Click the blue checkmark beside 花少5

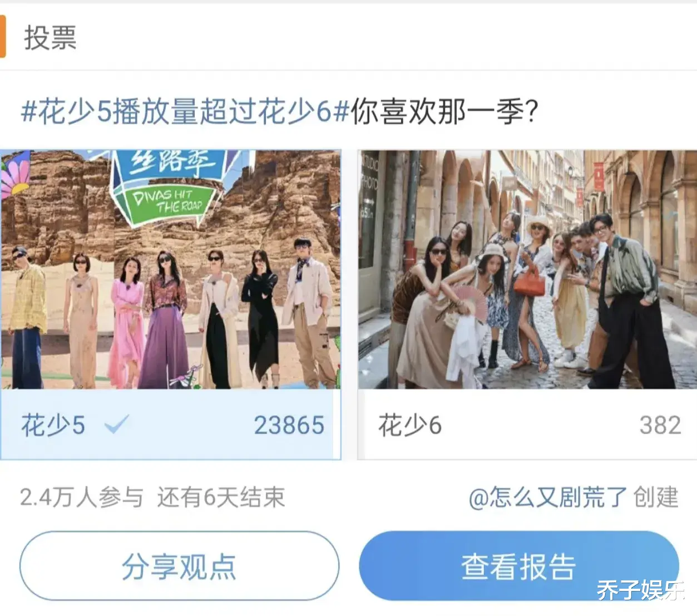tap(117, 425)
